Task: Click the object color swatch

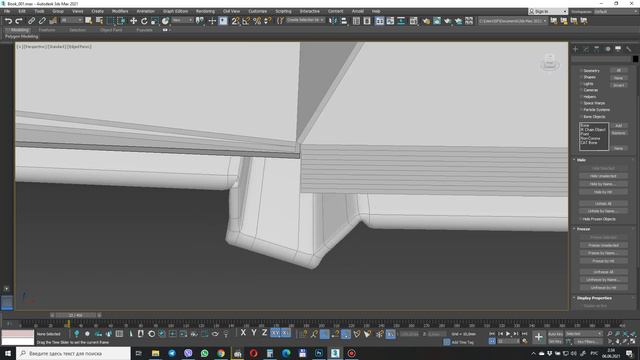Action: point(636,59)
